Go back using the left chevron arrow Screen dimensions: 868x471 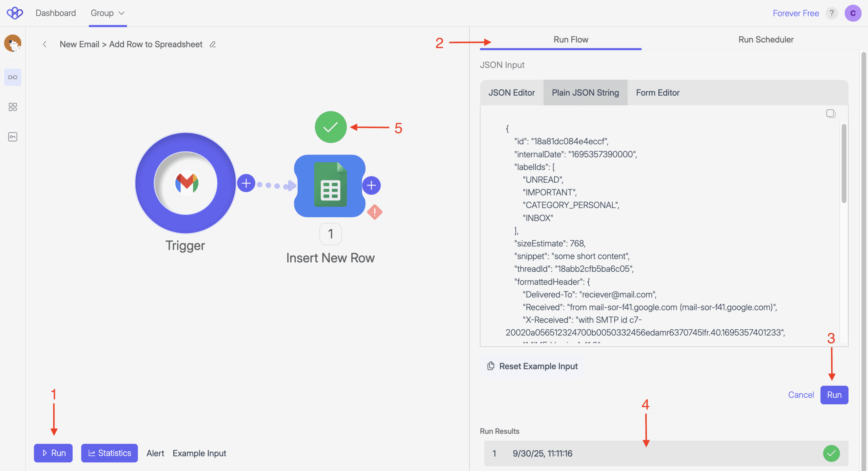click(x=44, y=44)
